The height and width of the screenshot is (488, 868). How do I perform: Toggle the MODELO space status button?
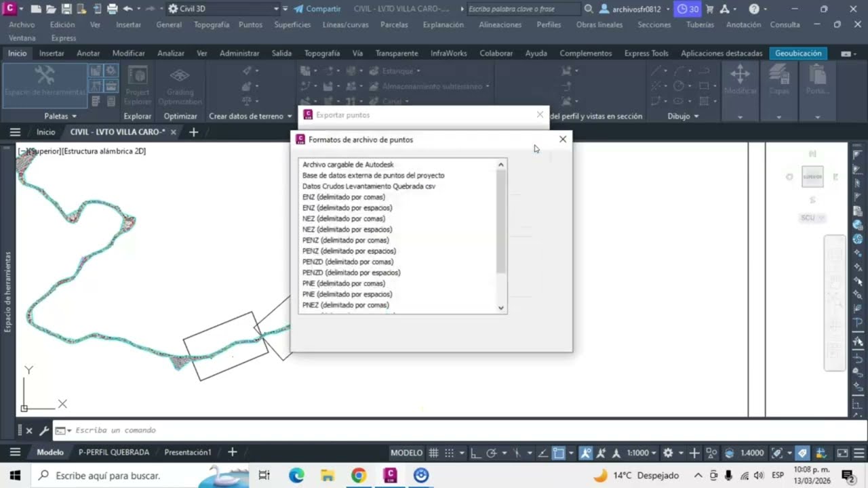[x=406, y=453]
